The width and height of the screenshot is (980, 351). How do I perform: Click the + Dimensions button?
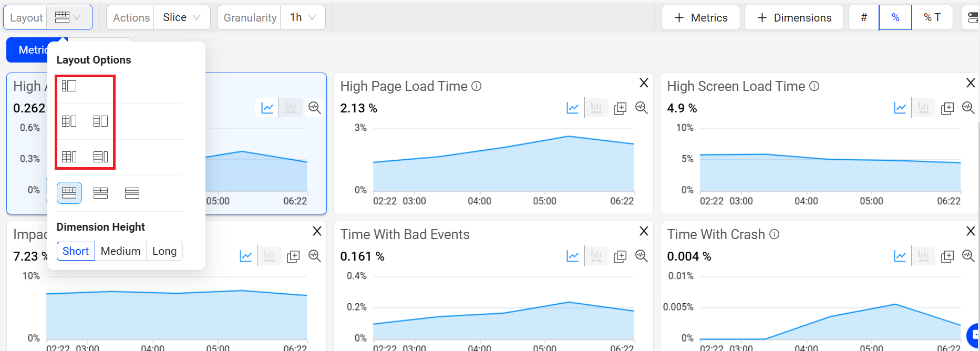coord(793,18)
